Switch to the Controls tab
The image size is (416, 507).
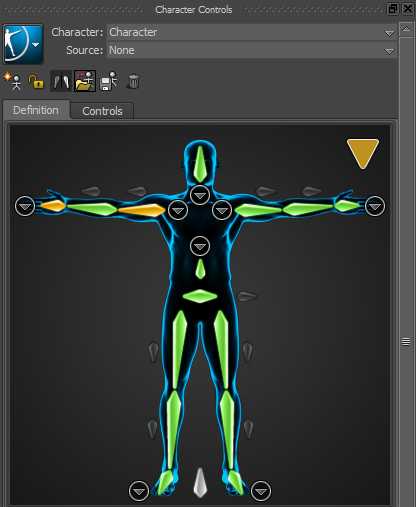102,111
